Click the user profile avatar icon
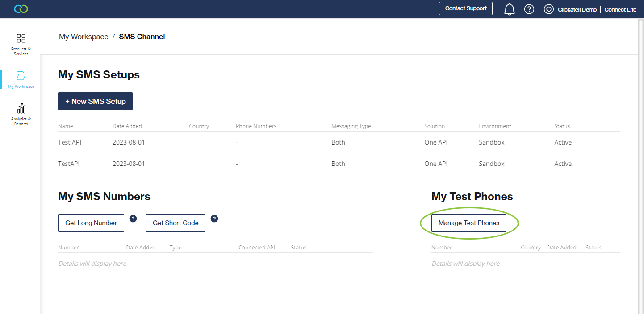 coord(549,9)
